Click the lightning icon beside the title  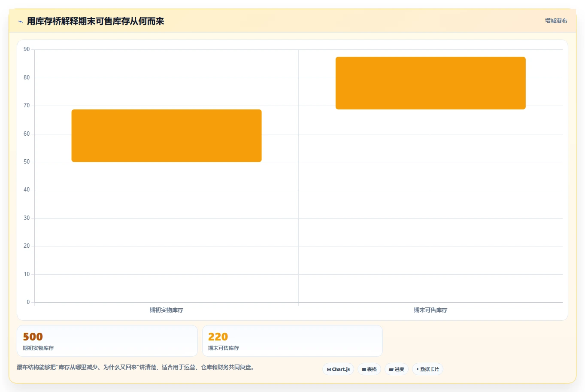pos(20,21)
